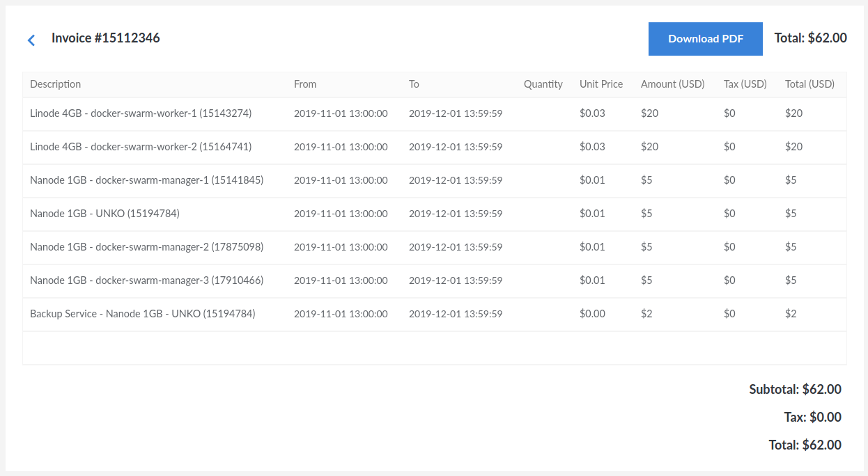This screenshot has height=476, width=868.
Task: Select $0.01 unit price for docker-swarm-manager-1
Action: pos(592,180)
